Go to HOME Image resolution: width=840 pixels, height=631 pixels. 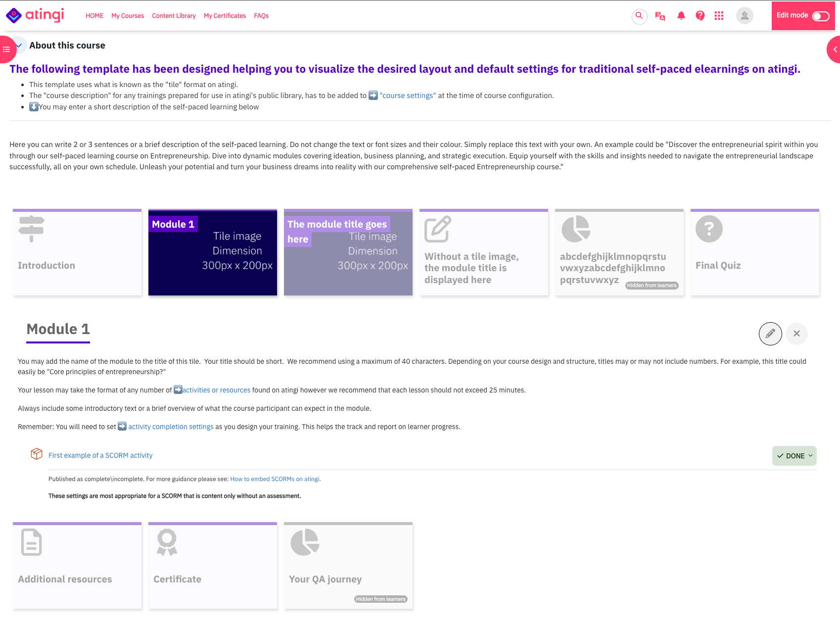tap(94, 16)
